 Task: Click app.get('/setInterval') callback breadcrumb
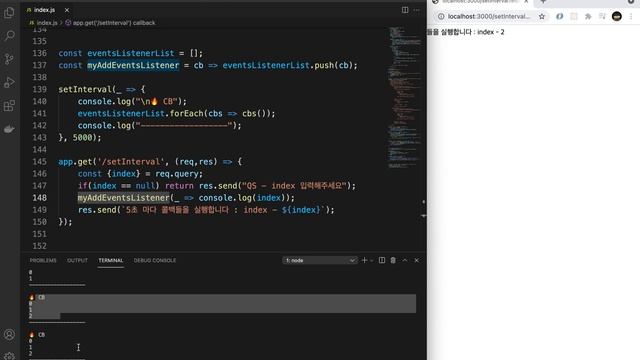pos(114,23)
